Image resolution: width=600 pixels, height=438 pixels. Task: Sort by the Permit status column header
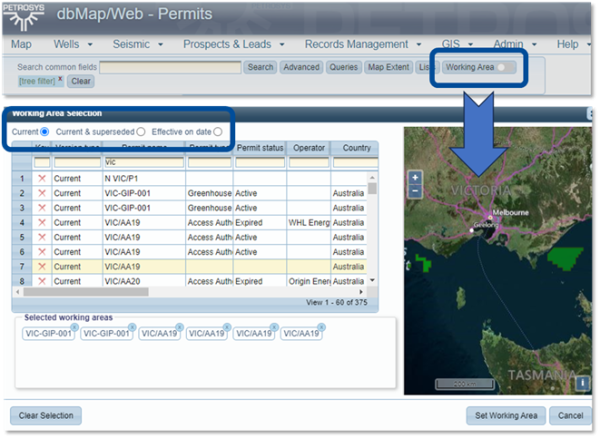click(260, 148)
